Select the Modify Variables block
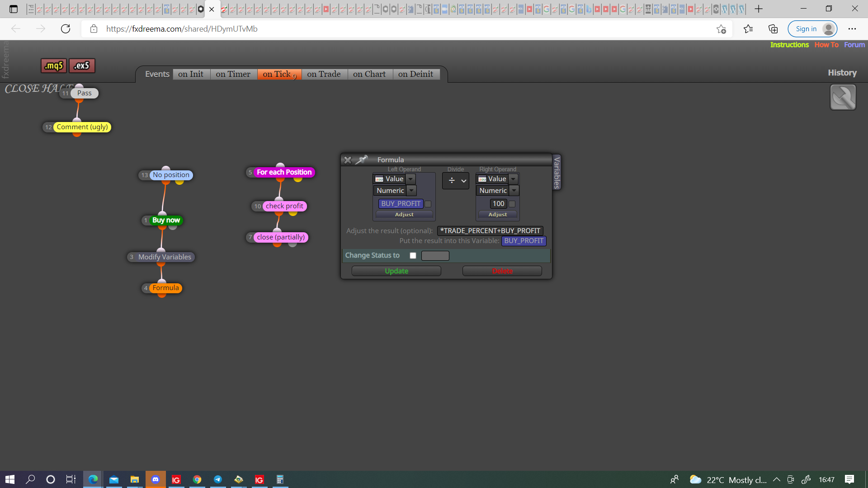The width and height of the screenshot is (868, 488). pyautogui.click(x=165, y=257)
